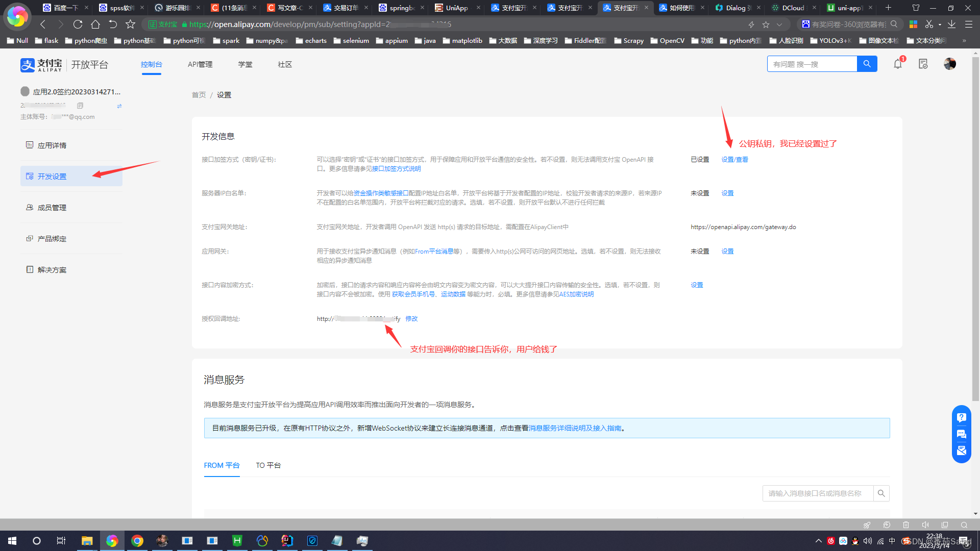
Task: Open the 社区 top menu
Action: [x=285, y=64]
